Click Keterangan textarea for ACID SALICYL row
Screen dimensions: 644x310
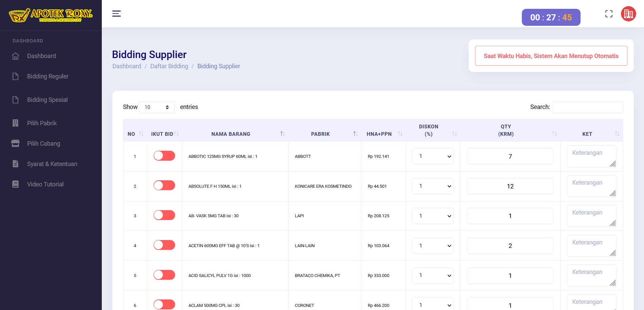(591, 275)
